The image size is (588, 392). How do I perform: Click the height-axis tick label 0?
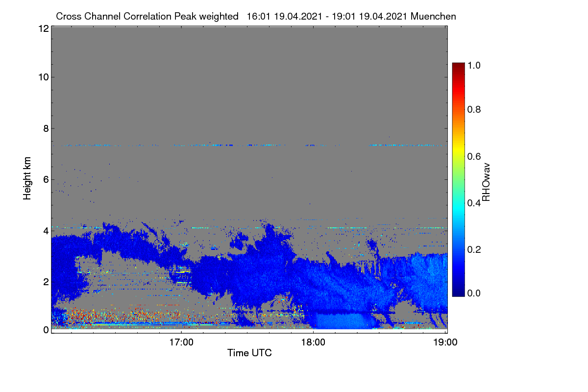click(45, 329)
